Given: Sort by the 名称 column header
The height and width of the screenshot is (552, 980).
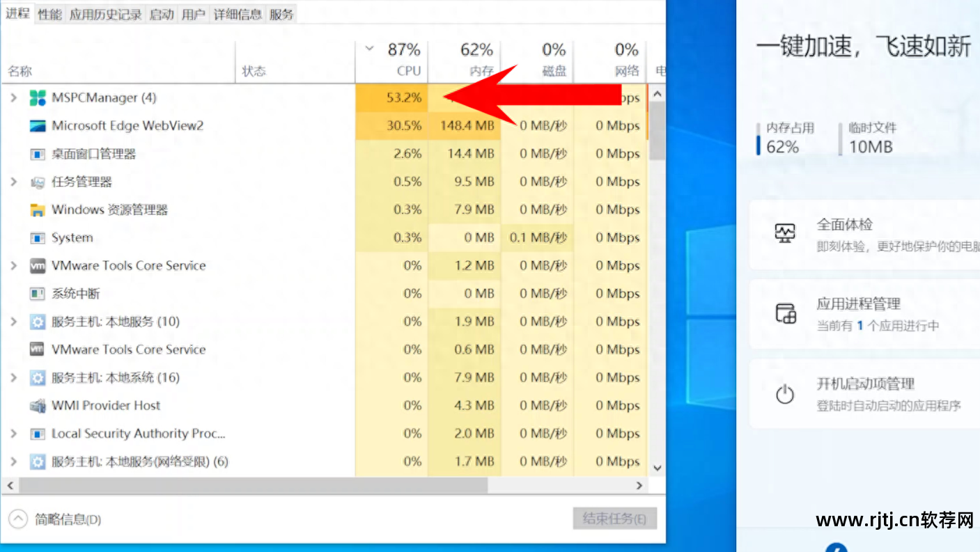Looking at the screenshot, I should tap(118, 61).
